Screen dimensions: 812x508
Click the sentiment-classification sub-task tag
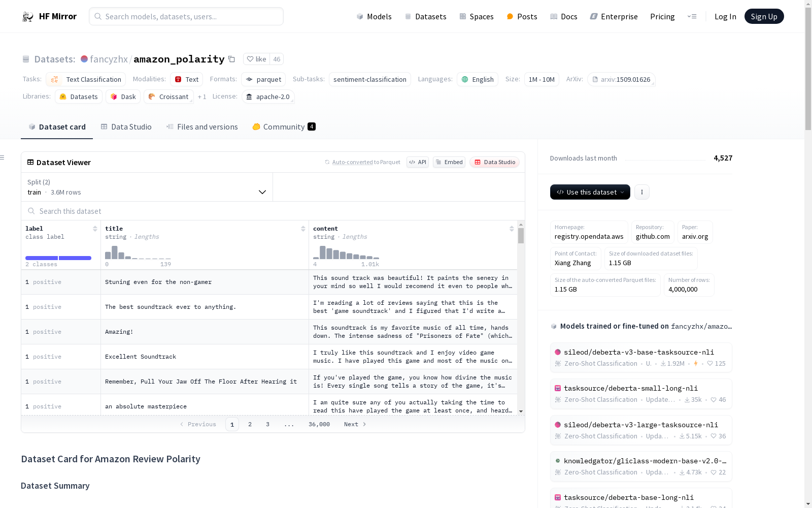point(370,79)
